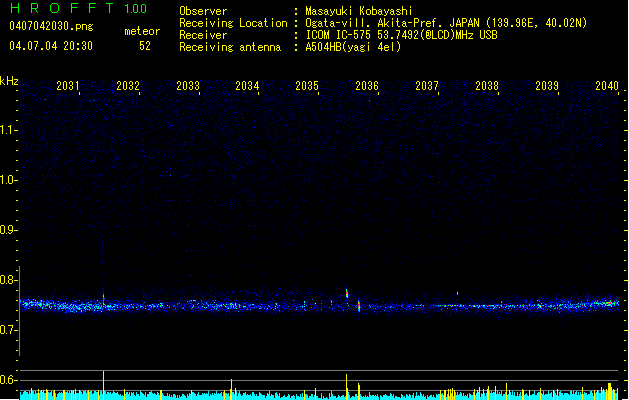
Task: Click the tallest yellow spike in the bottom power graph
Action: click(x=103, y=385)
